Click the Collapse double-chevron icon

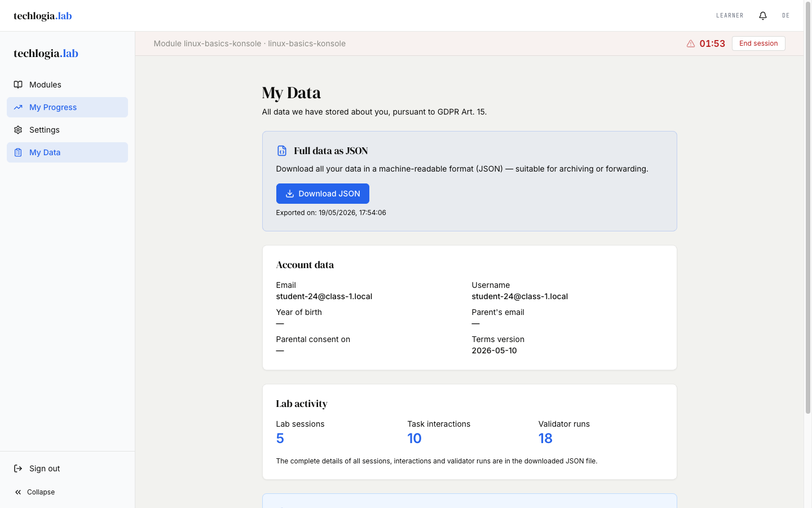tap(18, 492)
